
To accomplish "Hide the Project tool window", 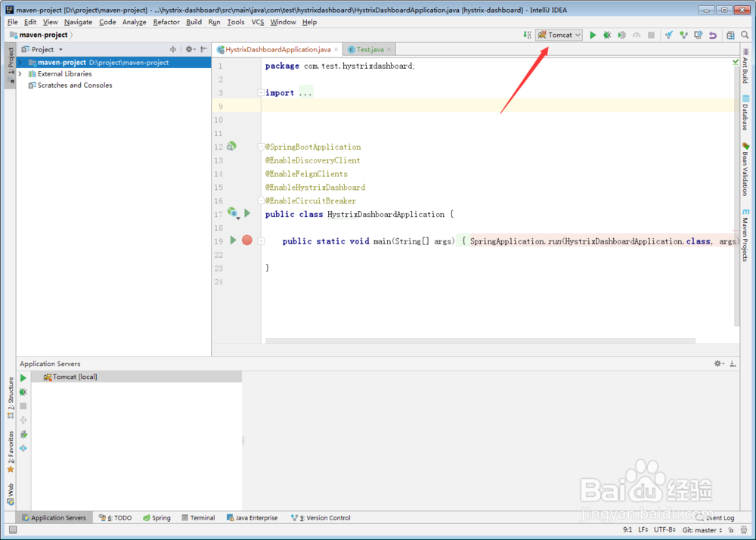I will [x=204, y=49].
